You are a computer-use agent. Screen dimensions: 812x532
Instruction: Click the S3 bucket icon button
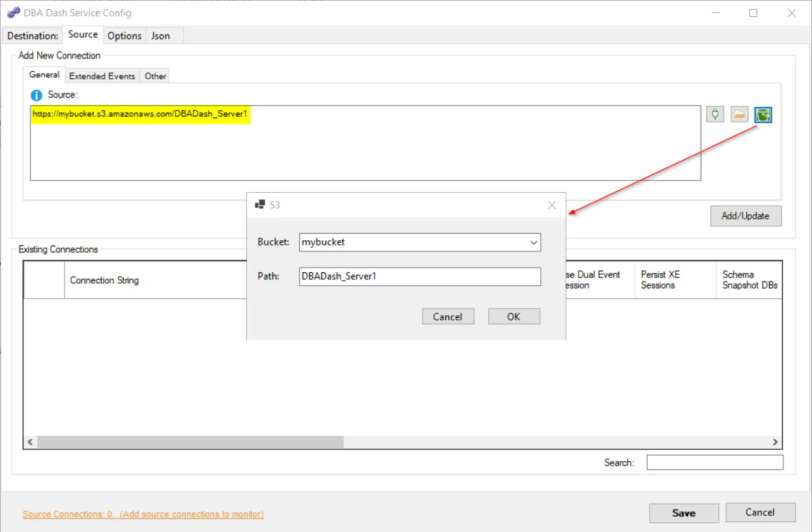(763, 115)
